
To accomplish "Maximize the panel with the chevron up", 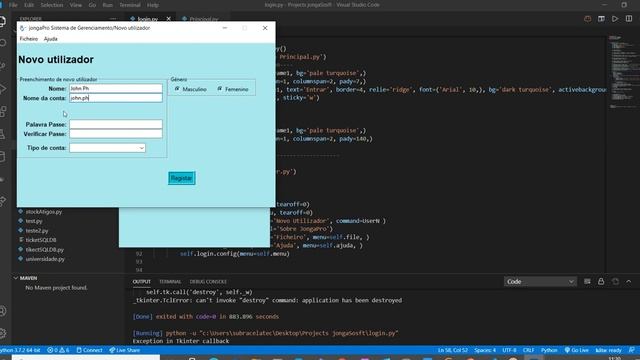I will (629, 282).
